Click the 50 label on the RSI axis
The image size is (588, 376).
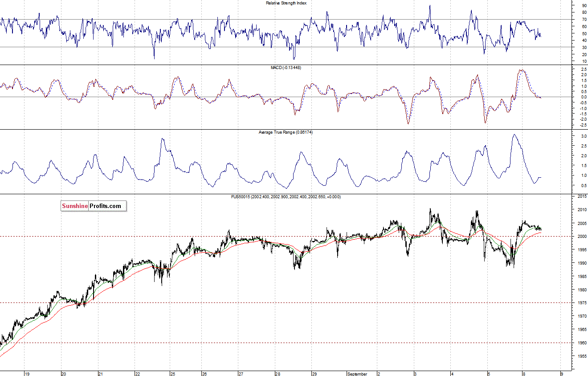coord(584,33)
